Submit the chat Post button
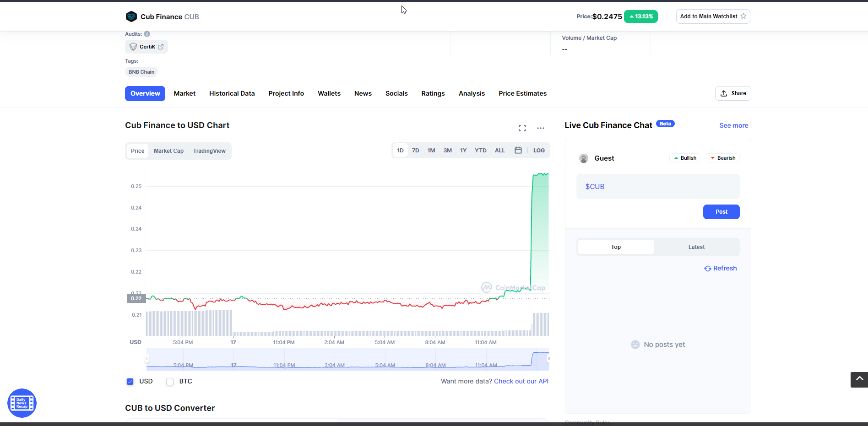 [722, 212]
